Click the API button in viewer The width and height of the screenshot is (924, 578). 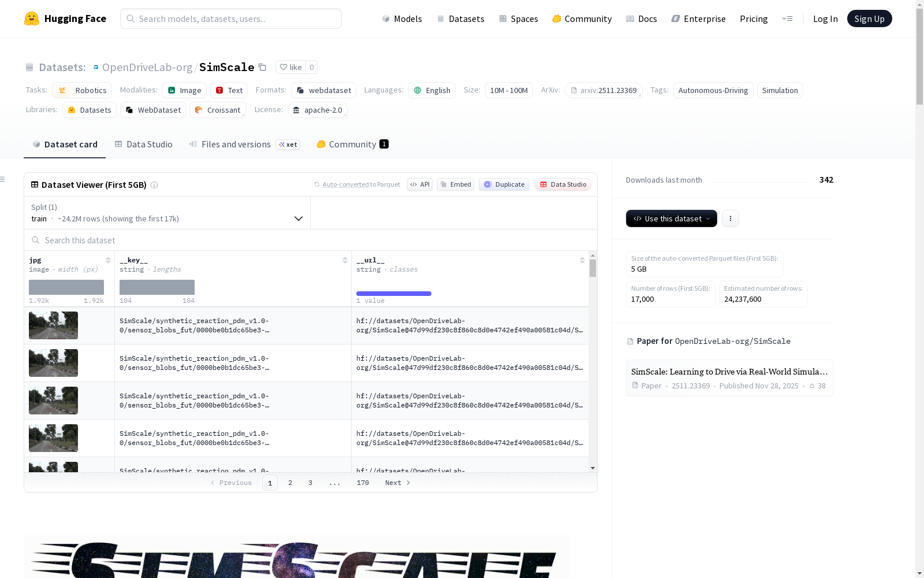pos(420,184)
